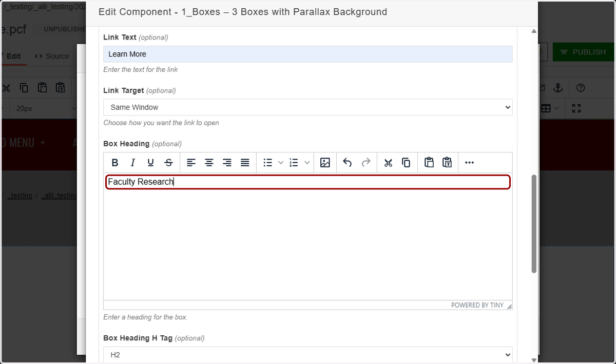This screenshot has height=364, width=616.
Task: Toggle italic in Box Heading editor
Action: pos(132,163)
